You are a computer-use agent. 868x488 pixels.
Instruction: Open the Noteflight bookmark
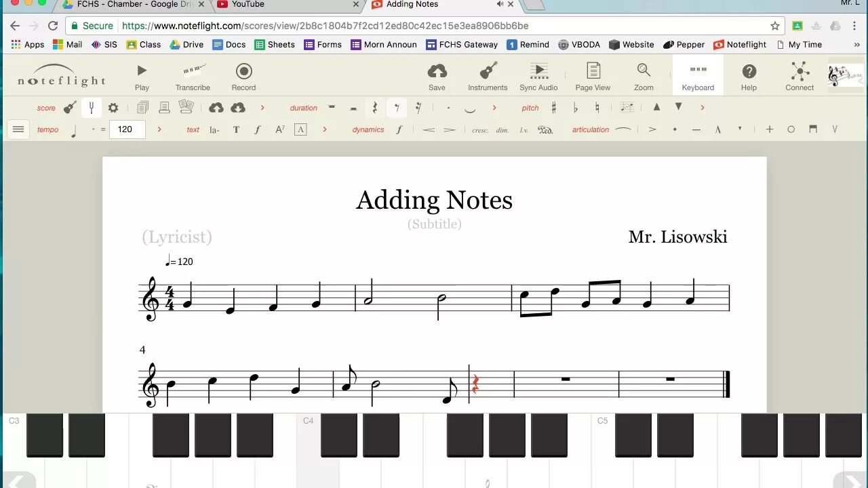(x=739, y=45)
